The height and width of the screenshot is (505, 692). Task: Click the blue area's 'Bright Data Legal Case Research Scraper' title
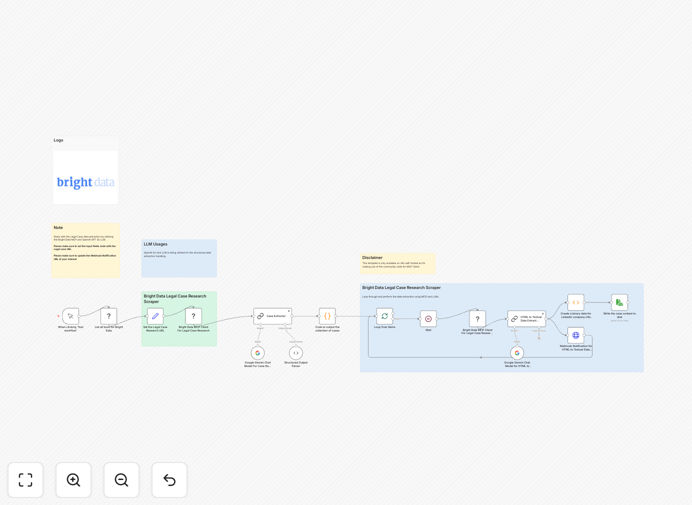point(401,287)
